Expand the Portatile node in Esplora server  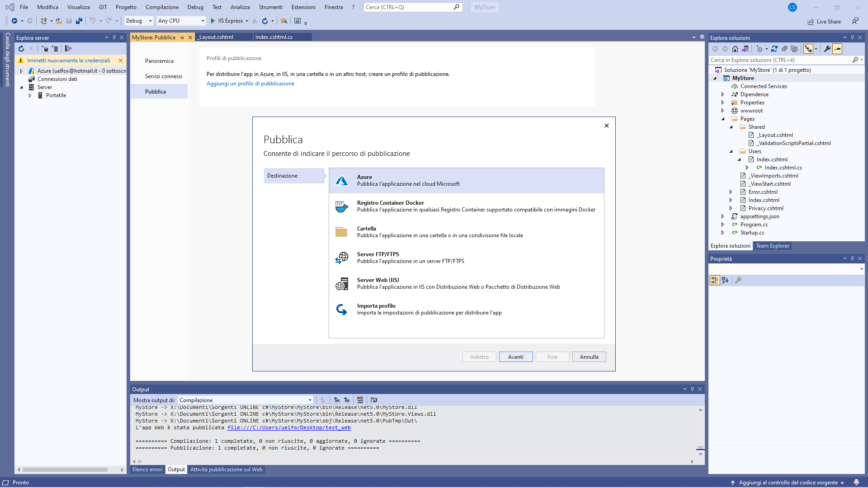click(x=30, y=95)
